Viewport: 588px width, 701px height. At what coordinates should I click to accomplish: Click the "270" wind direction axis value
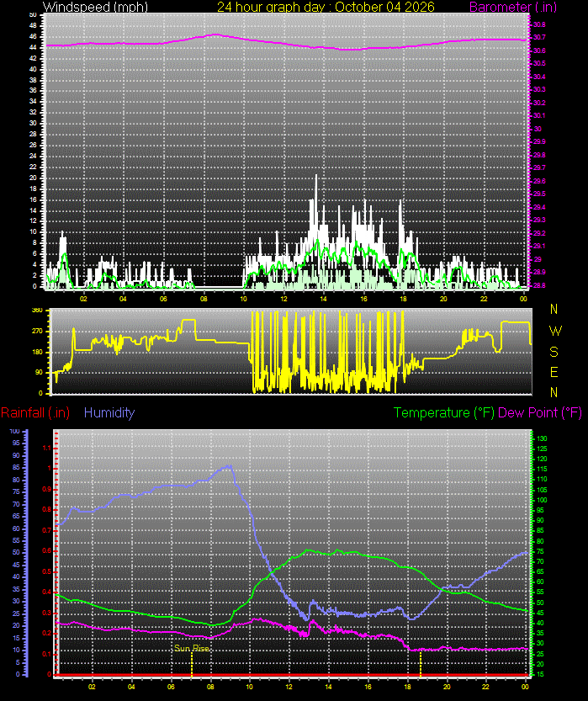pos(38,332)
